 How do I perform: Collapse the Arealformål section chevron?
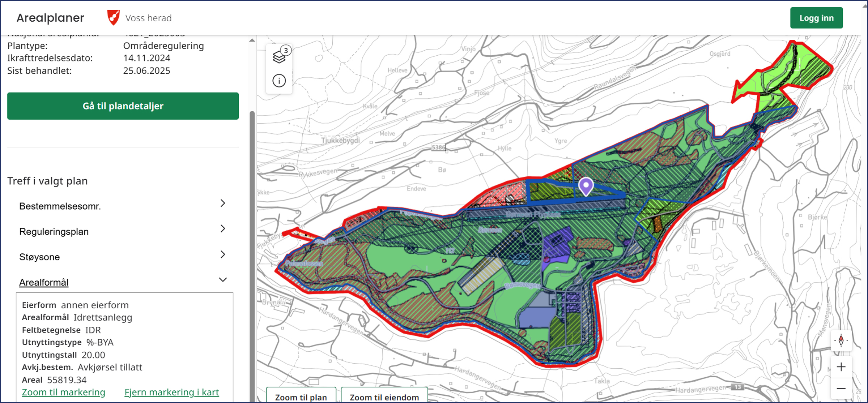click(223, 280)
